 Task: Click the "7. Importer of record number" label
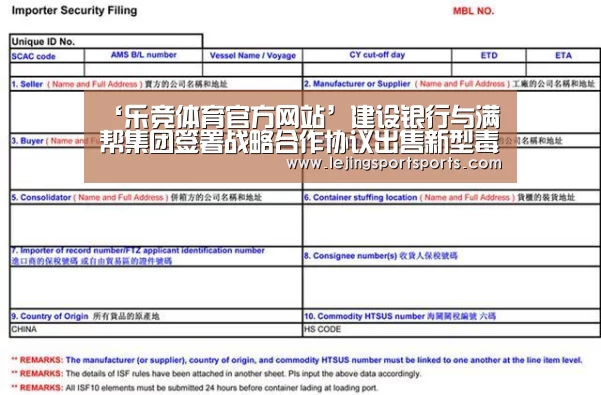[138, 250]
